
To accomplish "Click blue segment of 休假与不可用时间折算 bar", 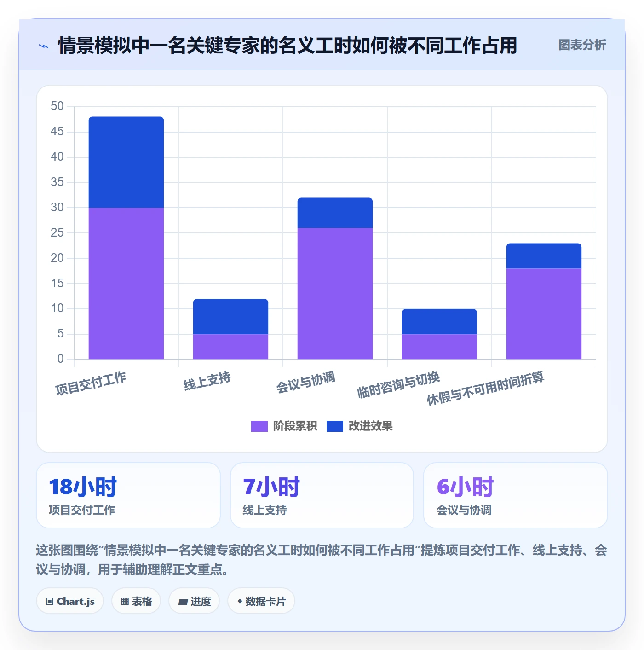I will [544, 256].
